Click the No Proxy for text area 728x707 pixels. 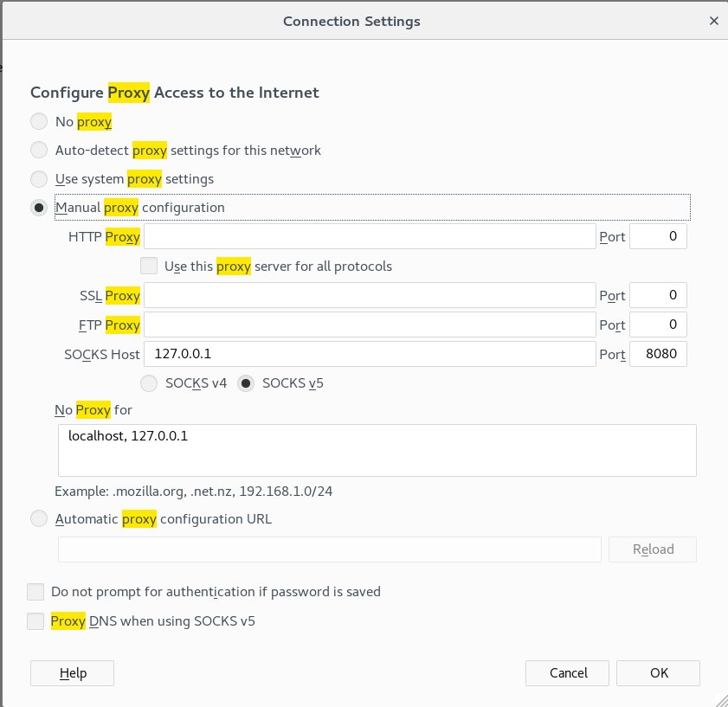click(377, 450)
